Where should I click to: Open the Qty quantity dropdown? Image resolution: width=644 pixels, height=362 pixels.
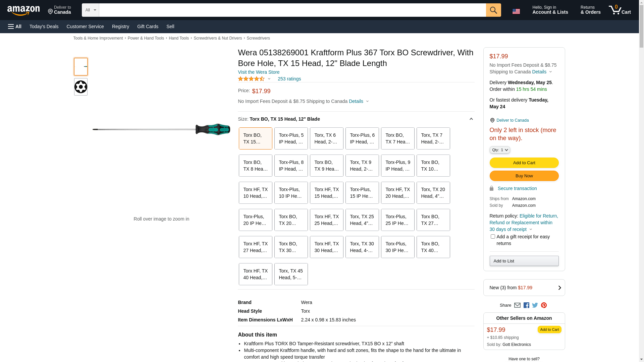tap(500, 150)
